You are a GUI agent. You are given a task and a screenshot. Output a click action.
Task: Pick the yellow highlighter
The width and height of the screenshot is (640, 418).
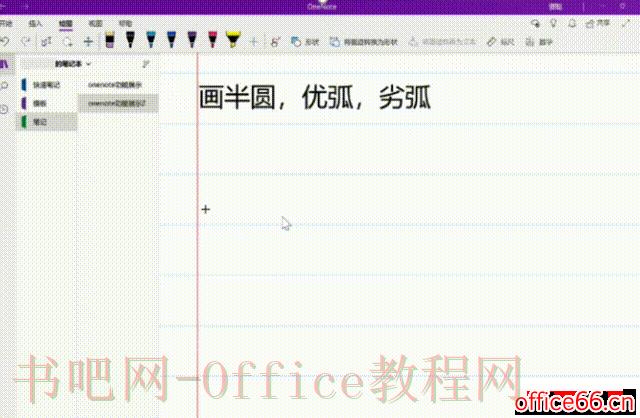[233, 40]
